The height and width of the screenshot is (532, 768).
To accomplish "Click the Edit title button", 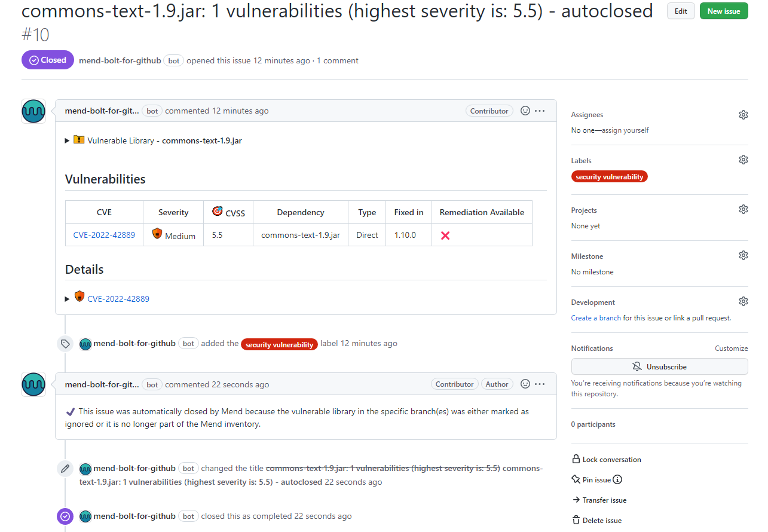I will (x=681, y=11).
